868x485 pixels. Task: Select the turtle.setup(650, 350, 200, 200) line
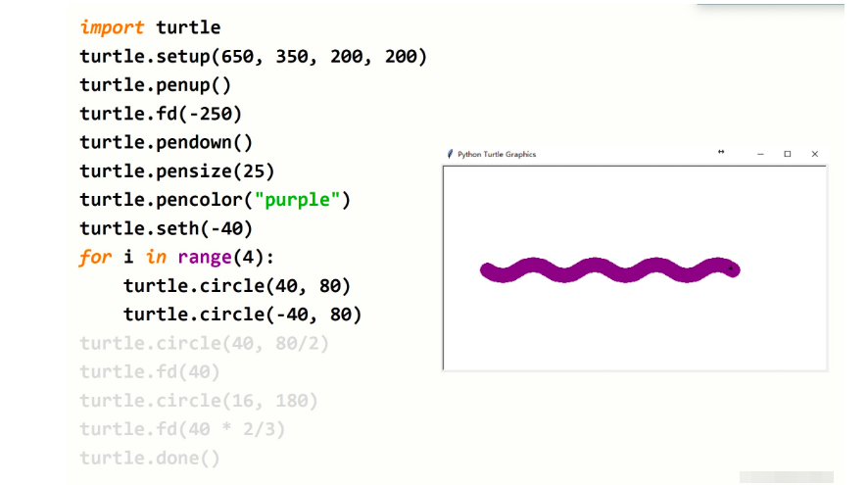253,57
